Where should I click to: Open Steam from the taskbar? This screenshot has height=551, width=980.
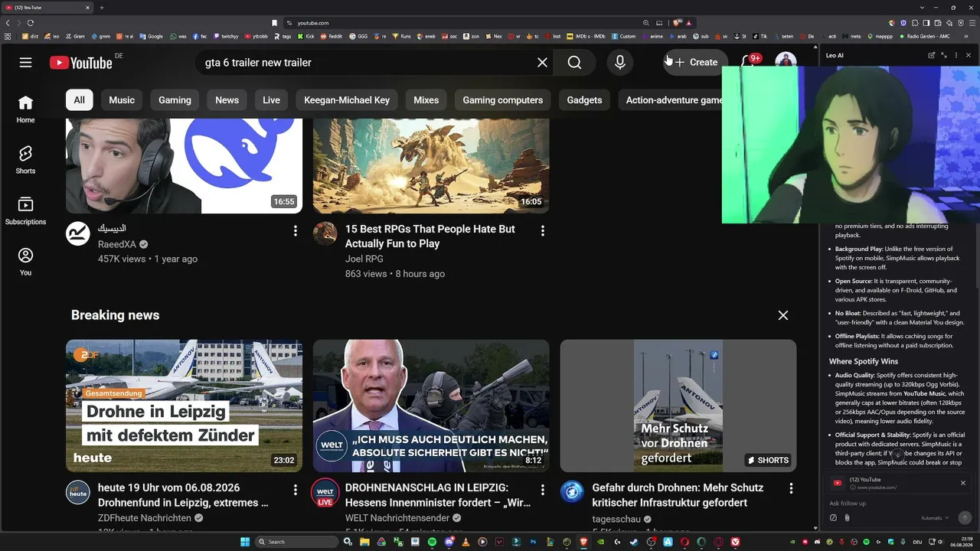click(634, 542)
